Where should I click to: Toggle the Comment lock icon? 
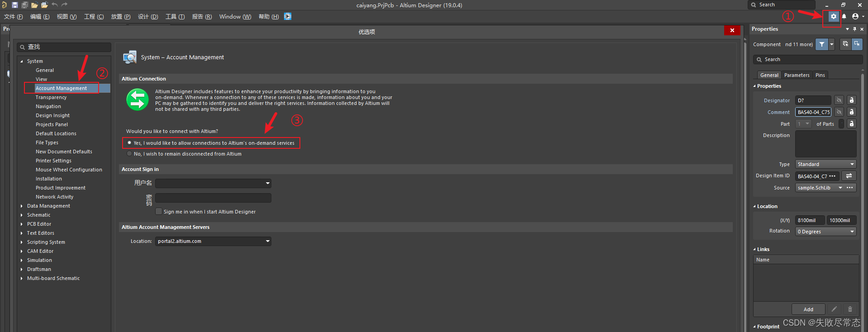(x=851, y=112)
